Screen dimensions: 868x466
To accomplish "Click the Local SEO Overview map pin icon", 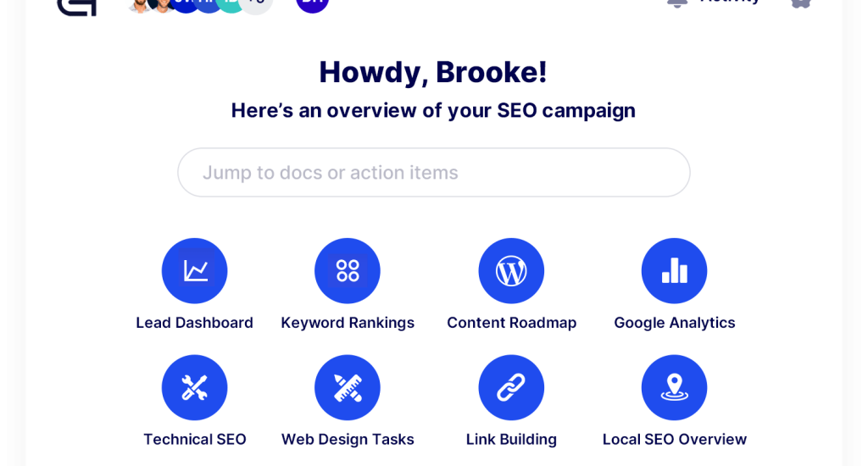I will 675,387.
